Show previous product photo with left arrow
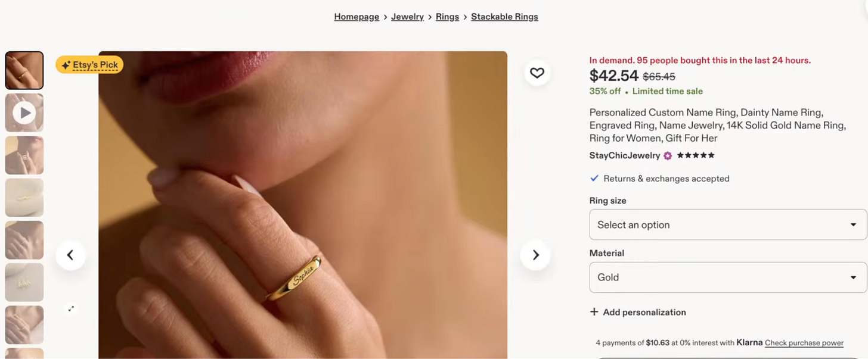868x359 pixels. coord(70,255)
